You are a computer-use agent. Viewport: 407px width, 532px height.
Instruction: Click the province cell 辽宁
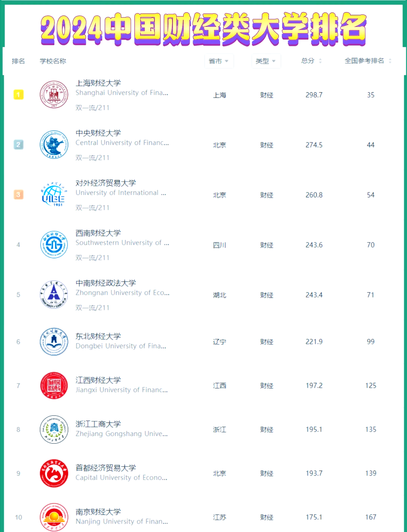(219, 342)
